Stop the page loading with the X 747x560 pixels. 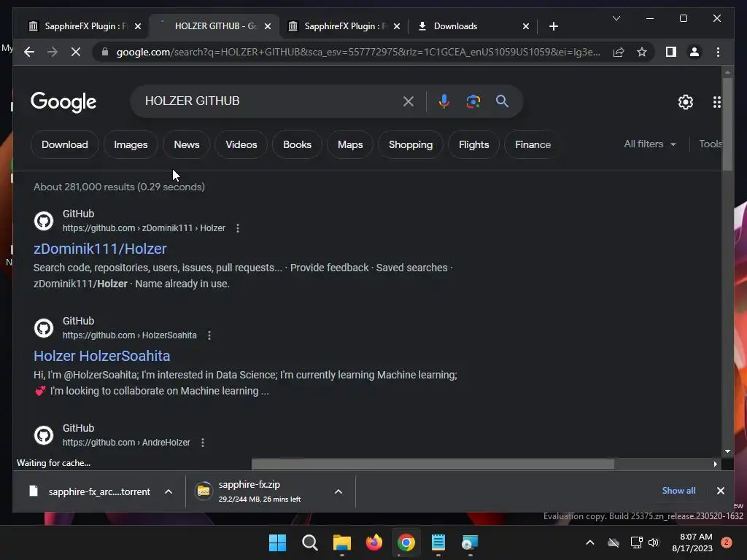[x=76, y=52]
